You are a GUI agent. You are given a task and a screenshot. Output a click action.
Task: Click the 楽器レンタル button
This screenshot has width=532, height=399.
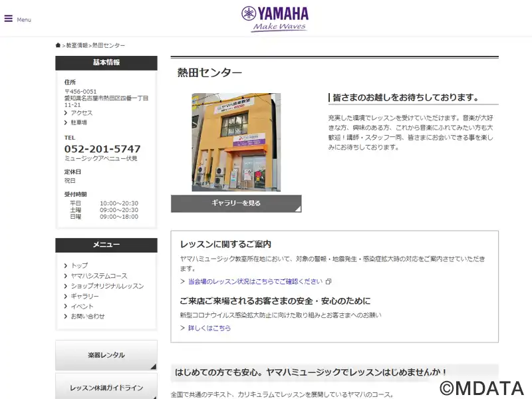pyautogui.click(x=106, y=355)
